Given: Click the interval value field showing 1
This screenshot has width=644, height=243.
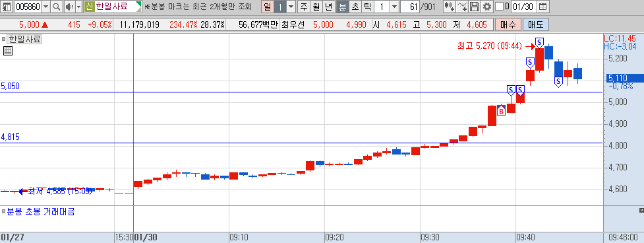Looking at the screenshot, I should click(382, 7).
